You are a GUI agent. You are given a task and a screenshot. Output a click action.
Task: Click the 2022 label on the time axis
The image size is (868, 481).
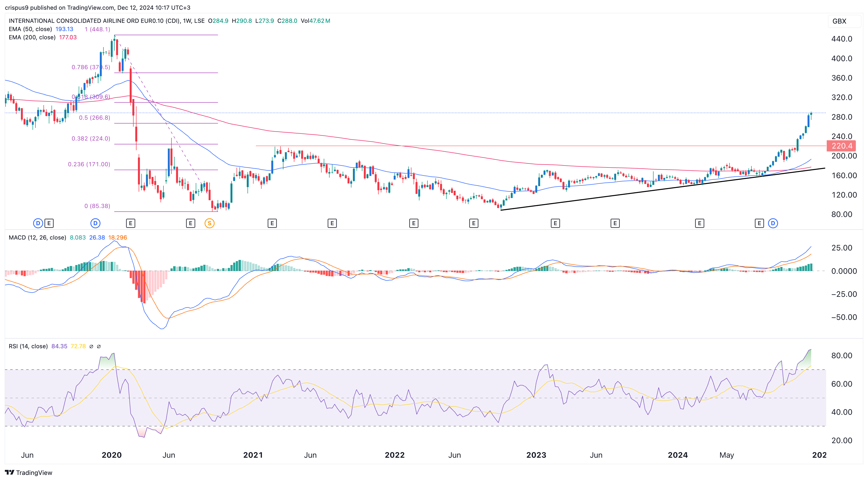coord(395,455)
